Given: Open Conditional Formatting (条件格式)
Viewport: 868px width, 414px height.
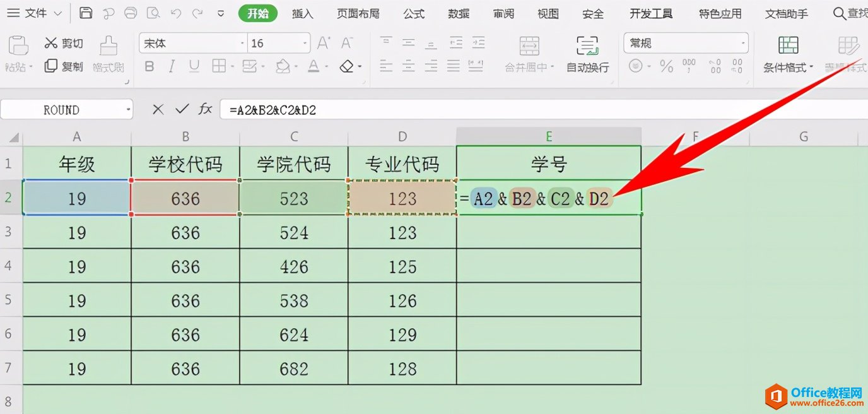Looking at the screenshot, I should point(789,54).
